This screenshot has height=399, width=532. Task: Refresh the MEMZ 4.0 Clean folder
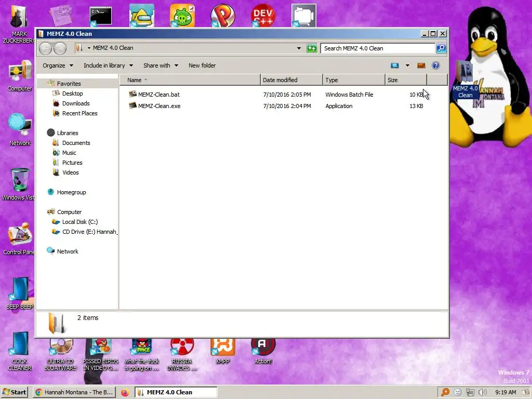click(312, 48)
